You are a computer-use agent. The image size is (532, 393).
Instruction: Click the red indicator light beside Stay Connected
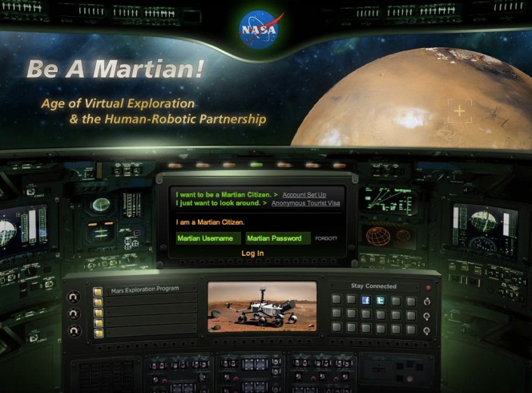(428, 286)
